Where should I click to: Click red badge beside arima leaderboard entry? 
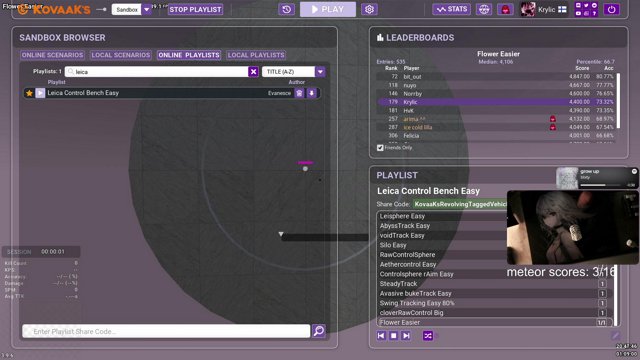tap(553, 119)
